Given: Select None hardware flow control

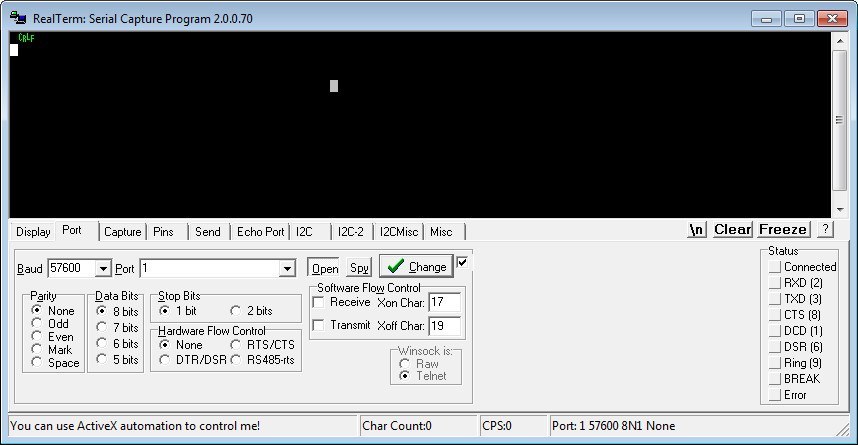Looking at the screenshot, I should click(164, 344).
